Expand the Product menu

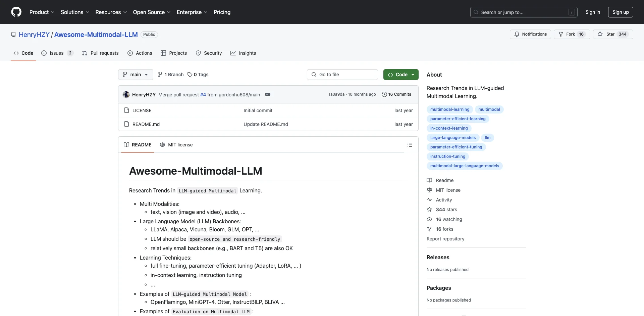pyautogui.click(x=42, y=12)
